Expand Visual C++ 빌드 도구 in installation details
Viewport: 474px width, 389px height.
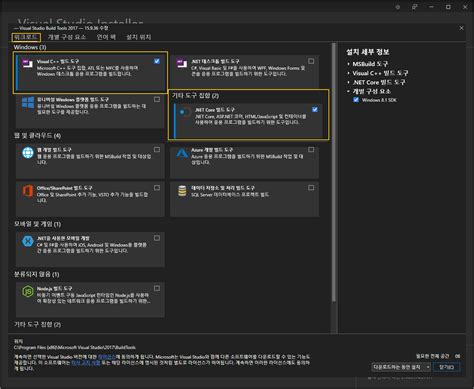[349, 73]
